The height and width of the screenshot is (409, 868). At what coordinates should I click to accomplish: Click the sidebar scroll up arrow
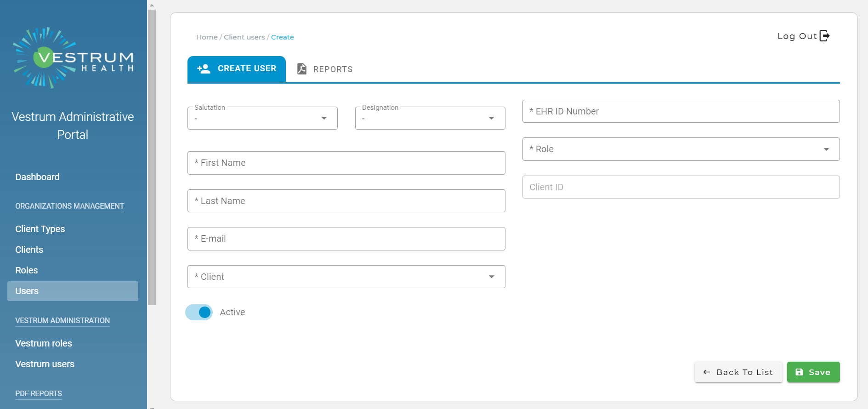pos(152,5)
